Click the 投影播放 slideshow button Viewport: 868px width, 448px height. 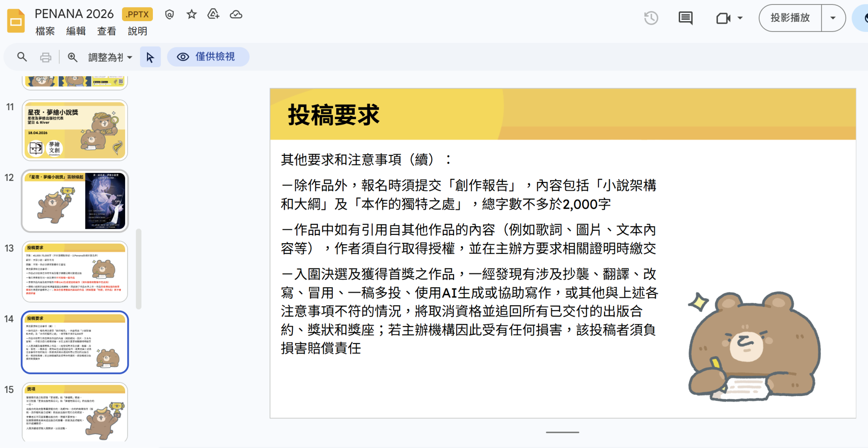point(790,18)
